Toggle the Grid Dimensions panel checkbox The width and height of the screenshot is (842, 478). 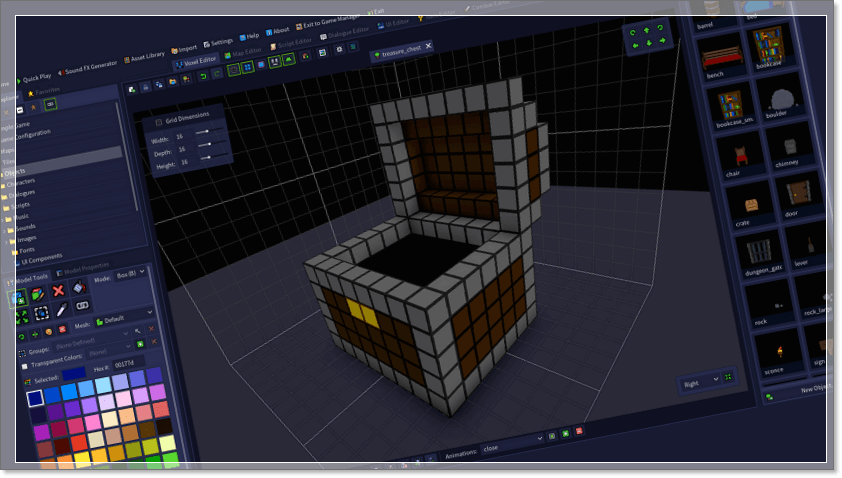click(x=158, y=122)
